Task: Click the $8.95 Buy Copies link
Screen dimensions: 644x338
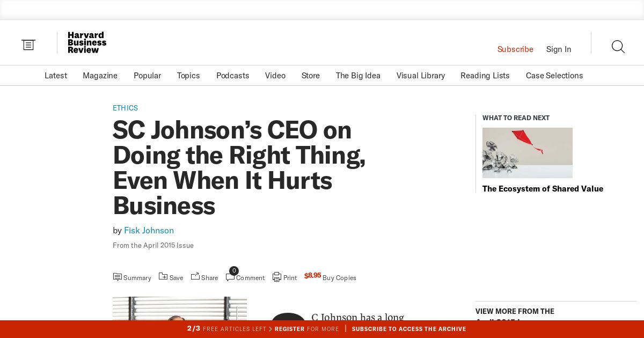Action: point(330,277)
